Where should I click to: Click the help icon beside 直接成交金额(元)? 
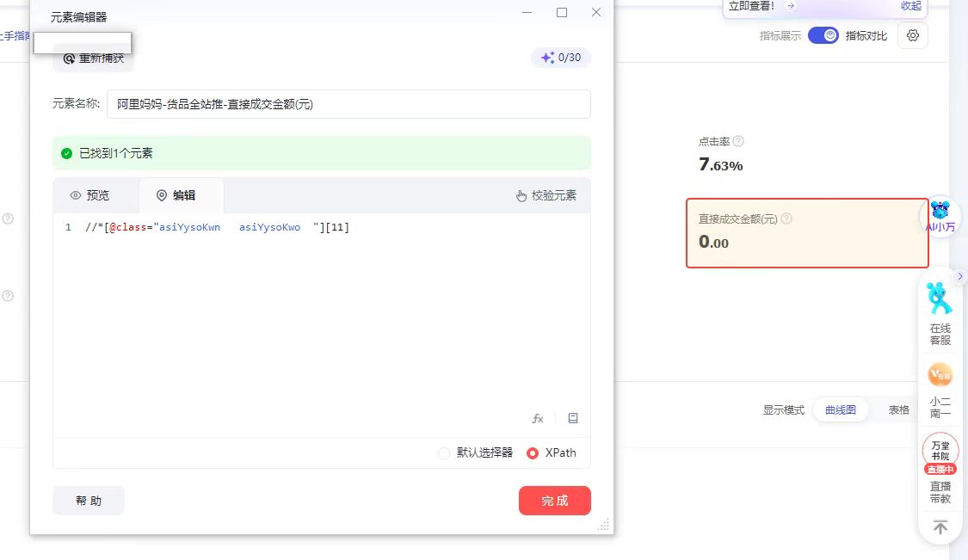[786, 218]
